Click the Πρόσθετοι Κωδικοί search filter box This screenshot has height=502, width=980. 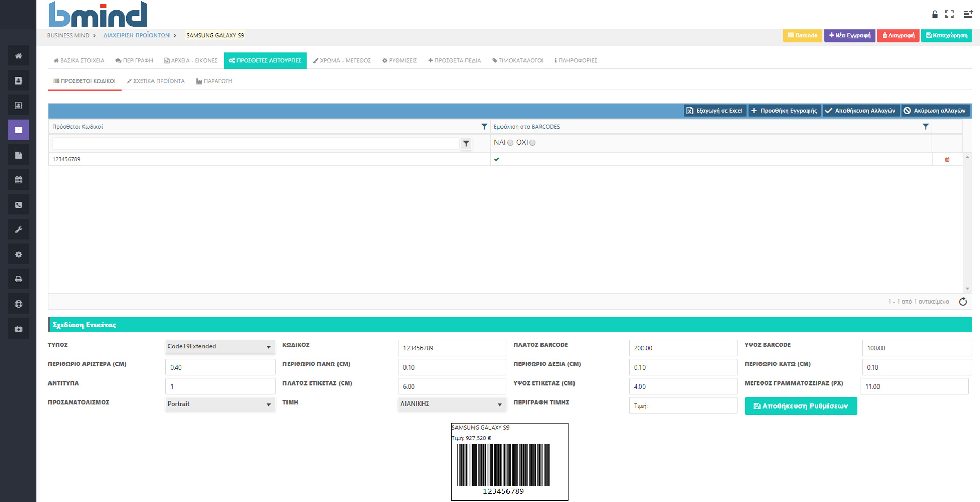255,144
